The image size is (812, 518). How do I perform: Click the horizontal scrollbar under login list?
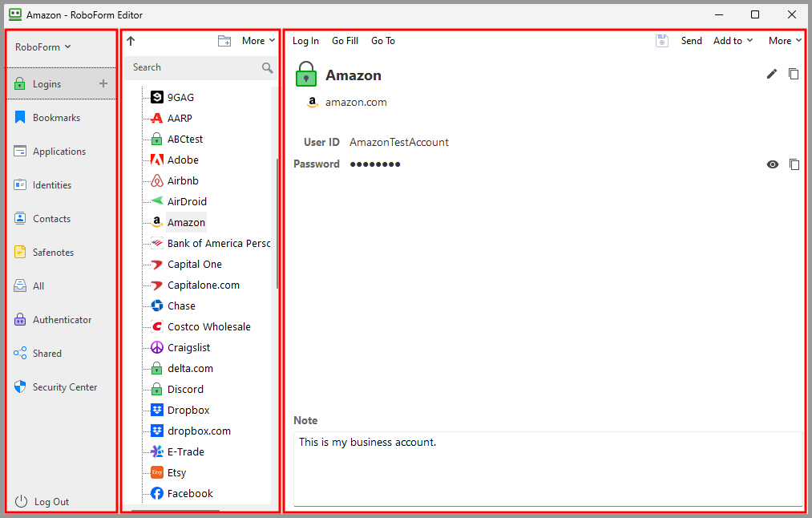pyautogui.click(x=175, y=511)
